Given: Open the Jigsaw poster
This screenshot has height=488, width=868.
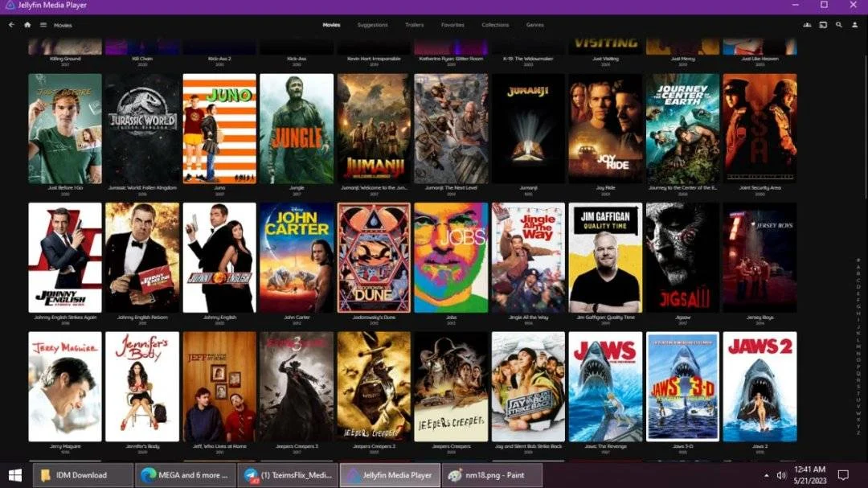Looking at the screenshot, I should click(x=682, y=257).
